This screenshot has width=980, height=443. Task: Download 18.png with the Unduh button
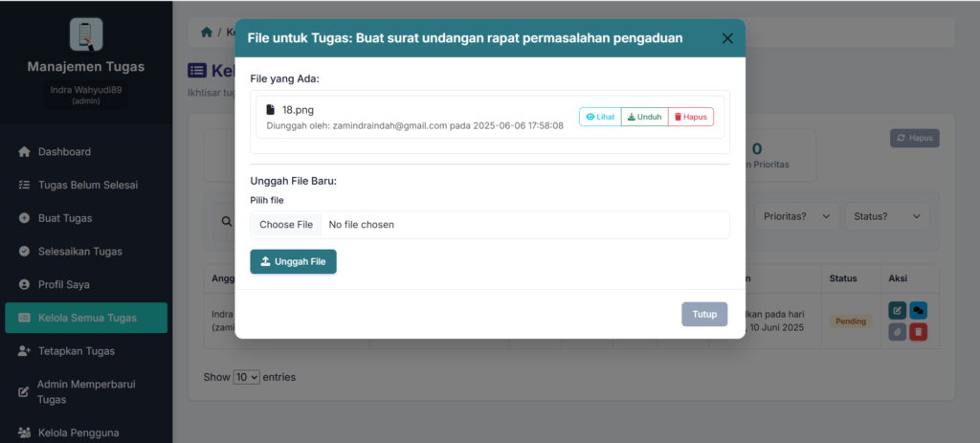(644, 117)
